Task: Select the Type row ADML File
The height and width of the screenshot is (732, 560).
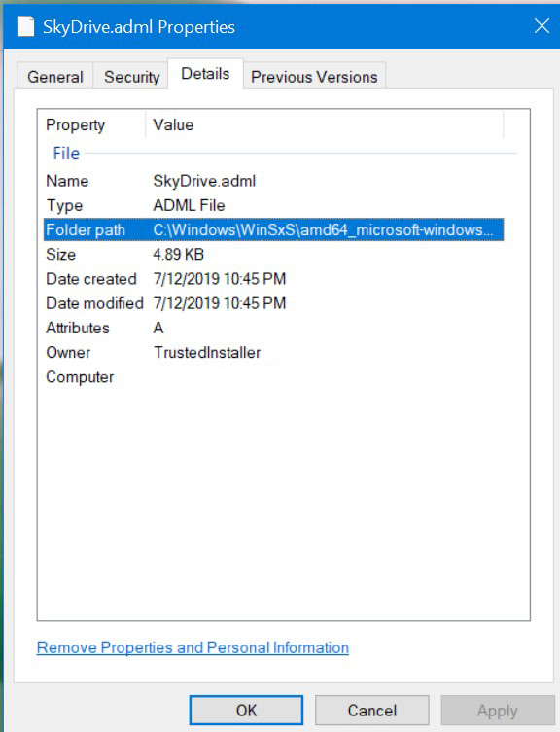Action: [274, 205]
